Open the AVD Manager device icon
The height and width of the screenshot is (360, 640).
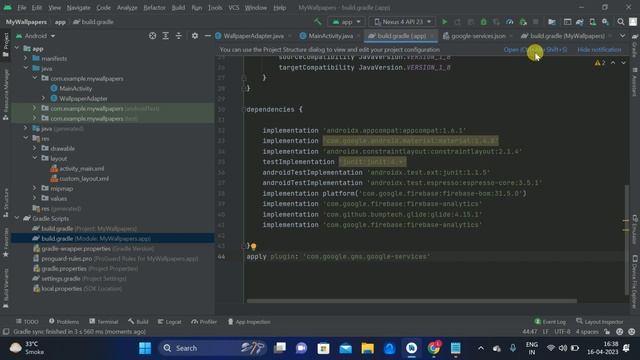[592, 22]
